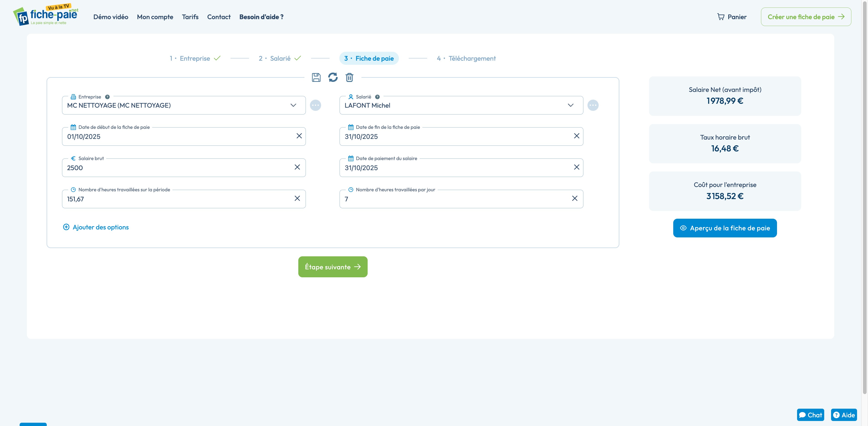Open the Chat widget
This screenshot has width=868, height=426.
[810, 415]
